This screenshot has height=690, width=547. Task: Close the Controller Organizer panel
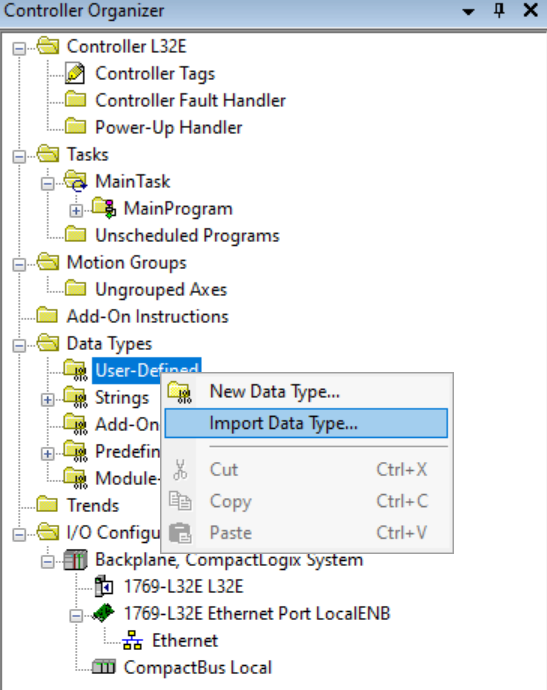pos(531,10)
